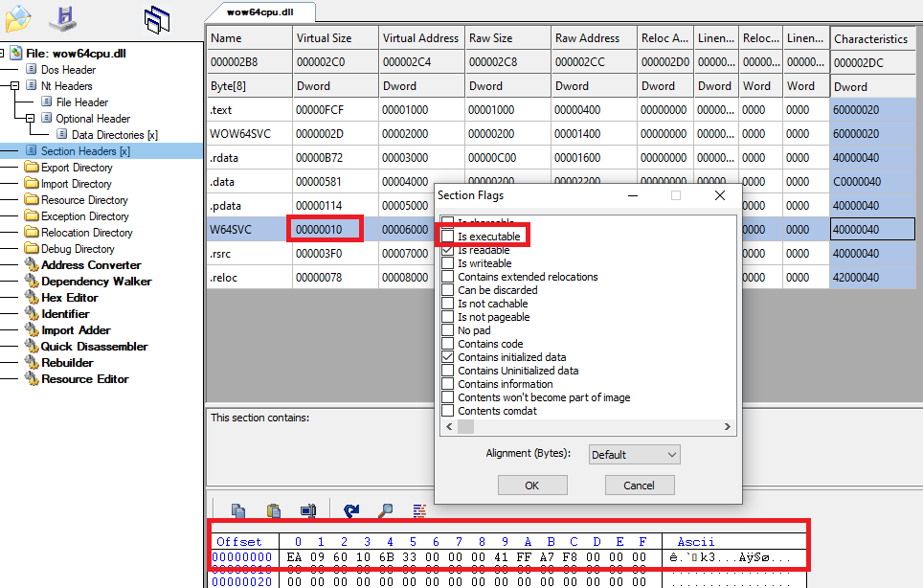Select Section Headers [x] in the tree

click(x=85, y=151)
